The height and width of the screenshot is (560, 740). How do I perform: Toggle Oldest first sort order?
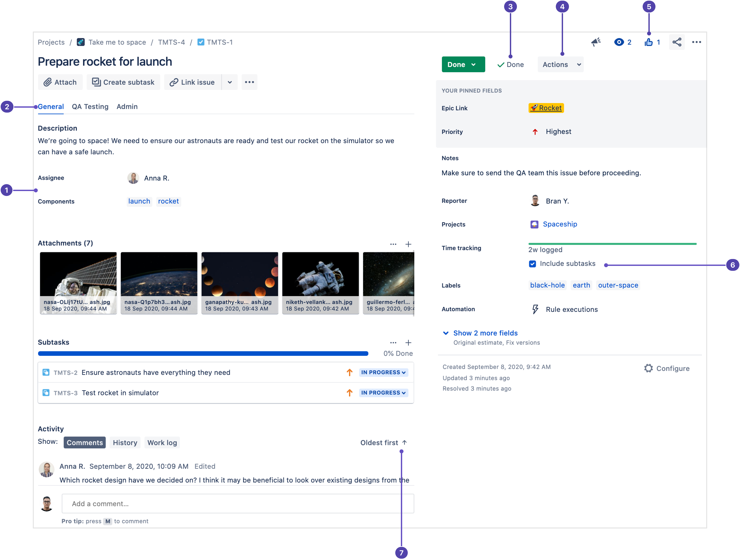pyautogui.click(x=384, y=443)
